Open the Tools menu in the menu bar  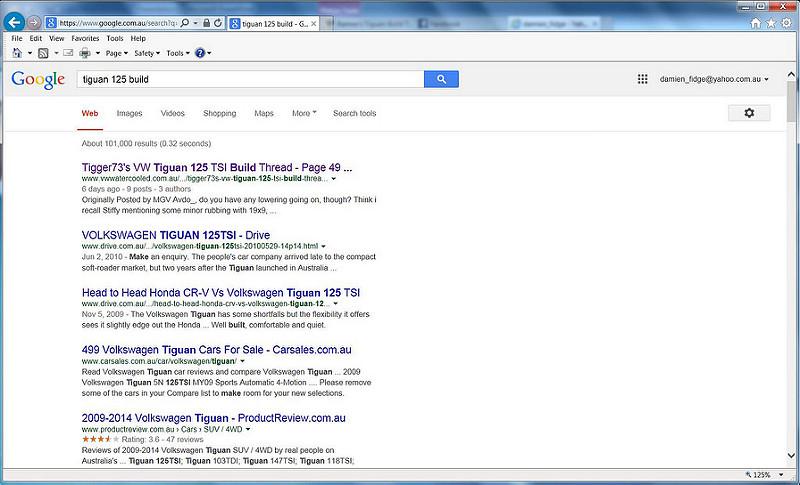115,38
